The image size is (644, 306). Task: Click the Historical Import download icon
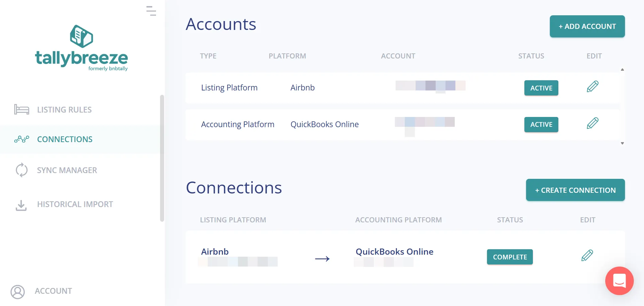click(21, 205)
